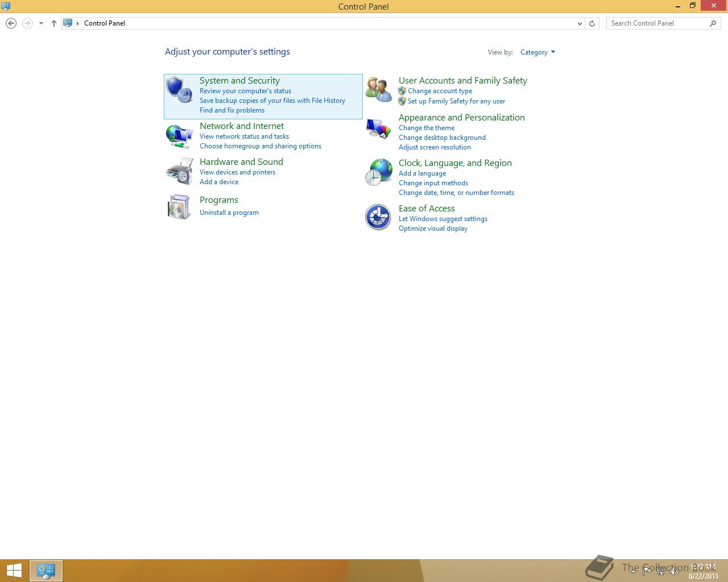Click Find and fix problems
Screen dimensions: 728x582
[x=232, y=110]
